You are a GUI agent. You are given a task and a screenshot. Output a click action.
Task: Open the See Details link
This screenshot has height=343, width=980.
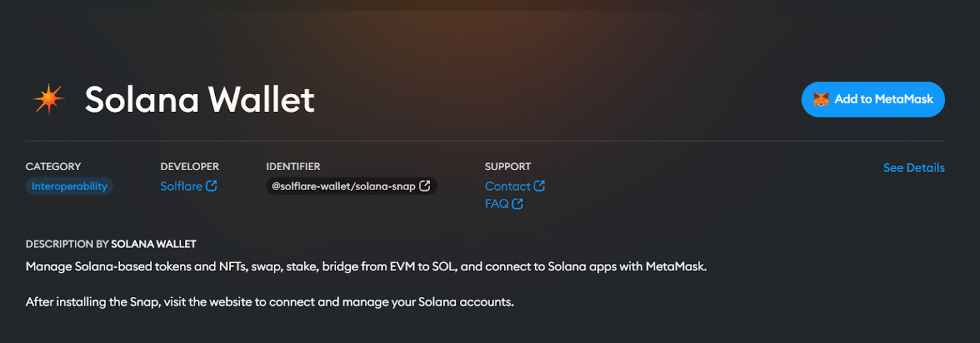pyautogui.click(x=914, y=168)
